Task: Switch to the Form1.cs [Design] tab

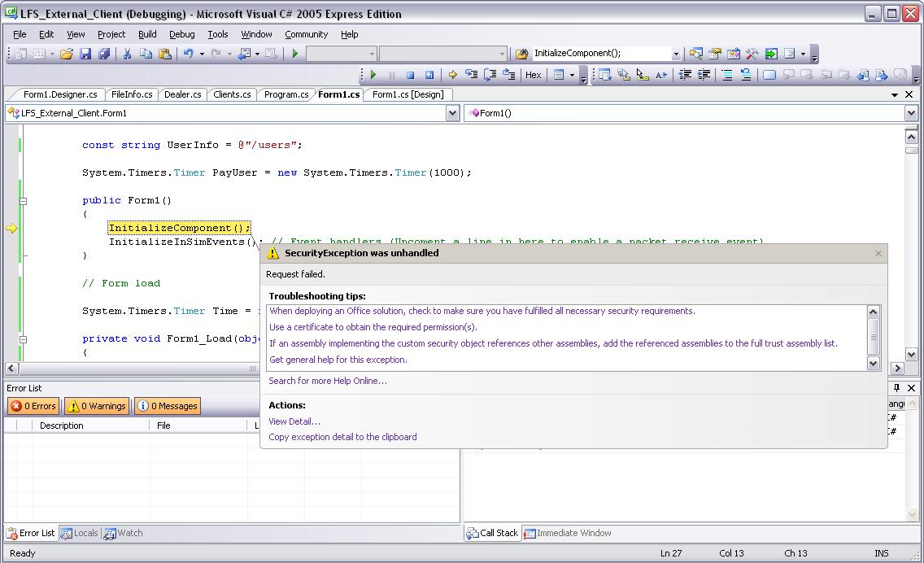Action: click(408, 94)
